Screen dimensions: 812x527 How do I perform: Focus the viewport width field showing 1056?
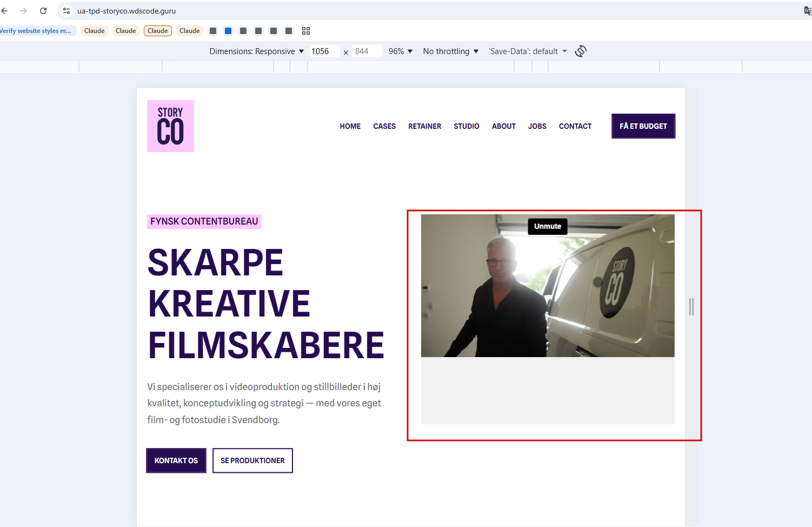324,51
